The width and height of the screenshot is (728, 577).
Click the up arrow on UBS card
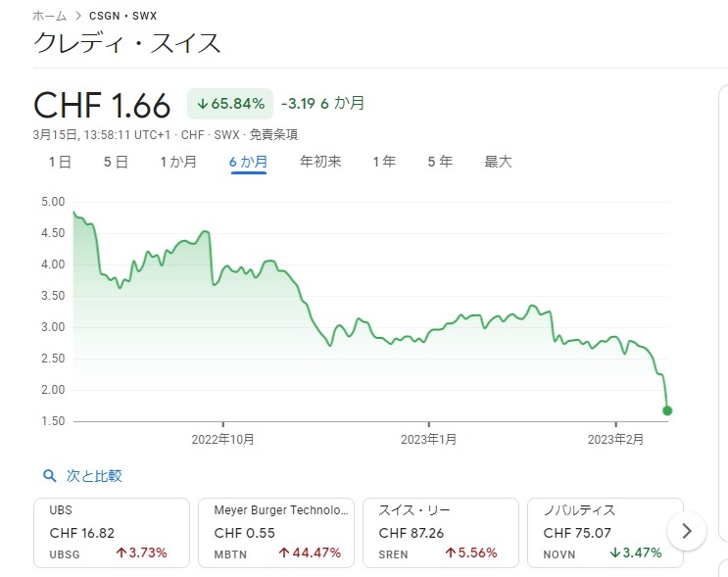(121, 553)
